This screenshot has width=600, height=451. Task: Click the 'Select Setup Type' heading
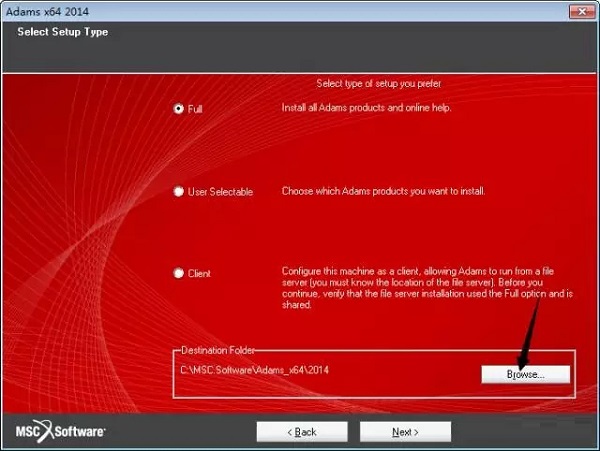click(x=62, y=32)
